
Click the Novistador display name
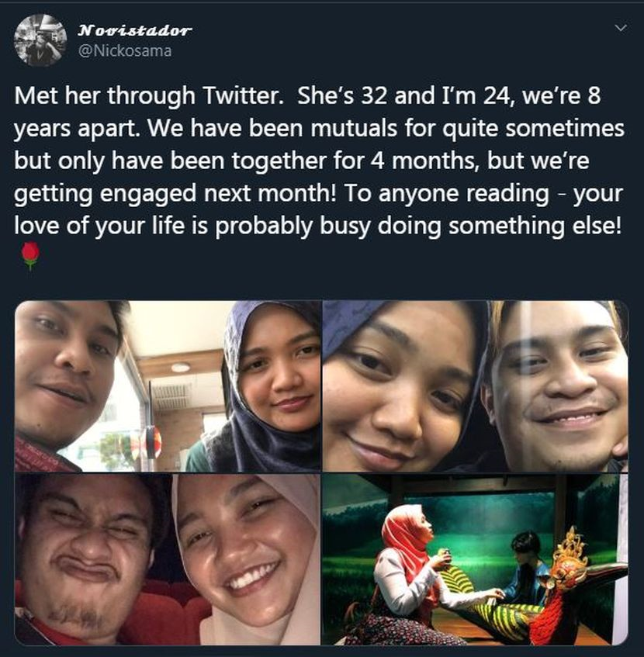[x=135, y=30]
